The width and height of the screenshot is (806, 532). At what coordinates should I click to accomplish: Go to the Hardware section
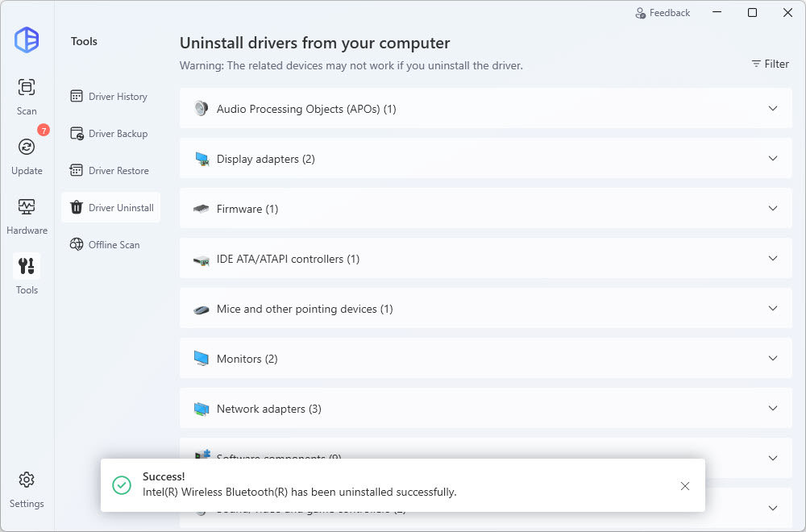coord(27,215)
